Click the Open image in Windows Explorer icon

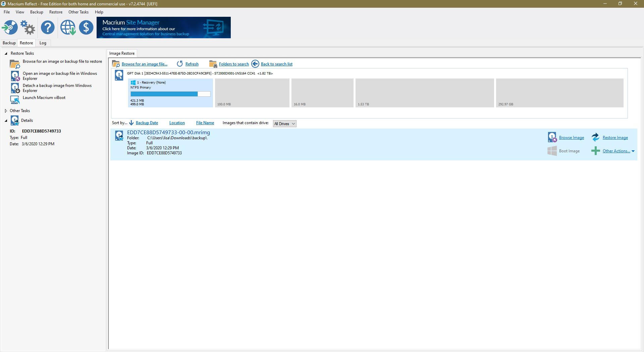pyautogui.click(x=15, y=76)
